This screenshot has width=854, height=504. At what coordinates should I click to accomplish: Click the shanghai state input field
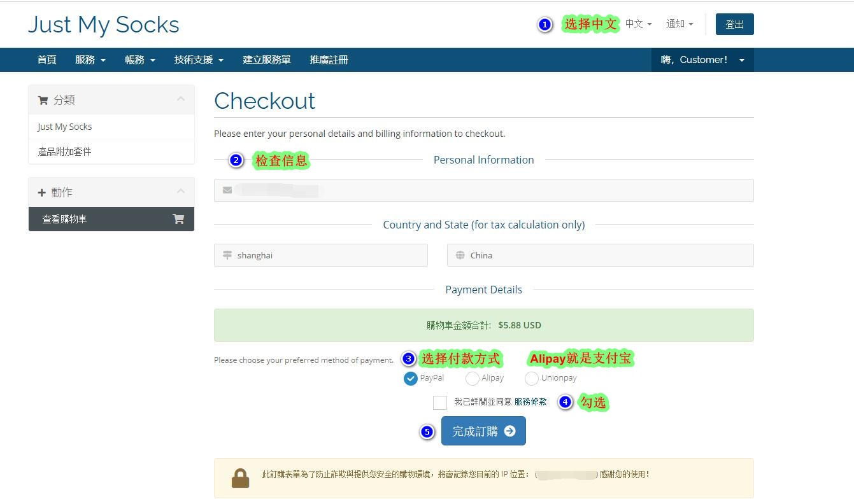click(x=320, y=255)
